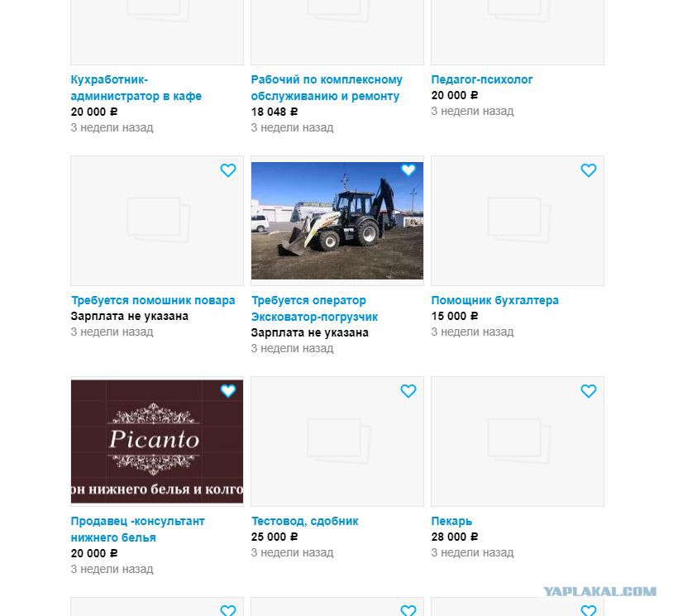Save Помощник бухгалтера listing with heart icon
The height and width of the screenshot is (616, 678).
click(589, 170)
